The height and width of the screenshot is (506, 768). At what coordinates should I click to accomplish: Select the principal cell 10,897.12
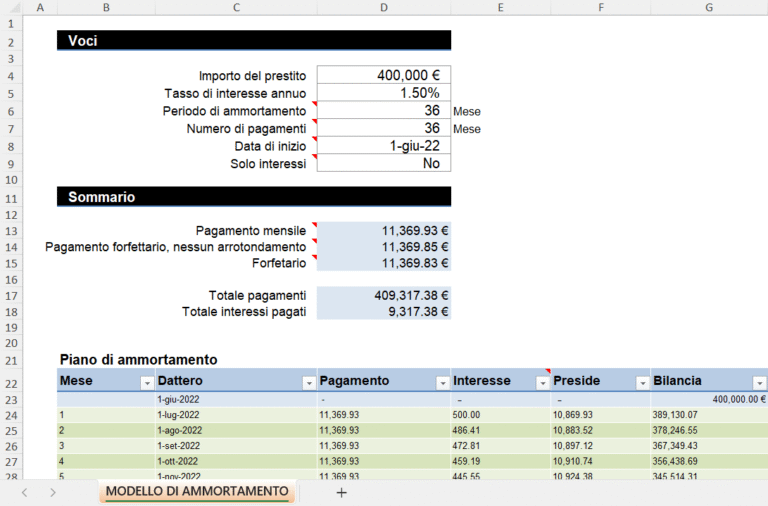tap(600, 446)
